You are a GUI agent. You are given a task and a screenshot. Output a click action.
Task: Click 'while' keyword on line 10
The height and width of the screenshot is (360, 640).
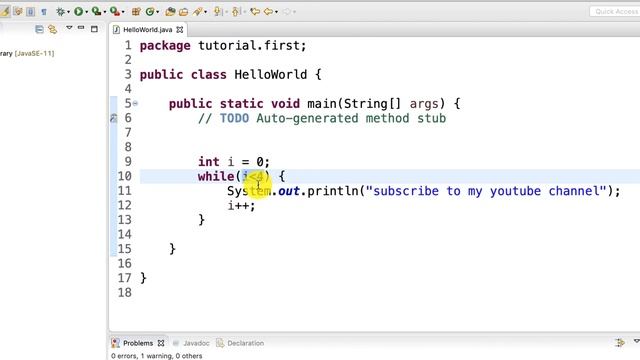(216, 176)
